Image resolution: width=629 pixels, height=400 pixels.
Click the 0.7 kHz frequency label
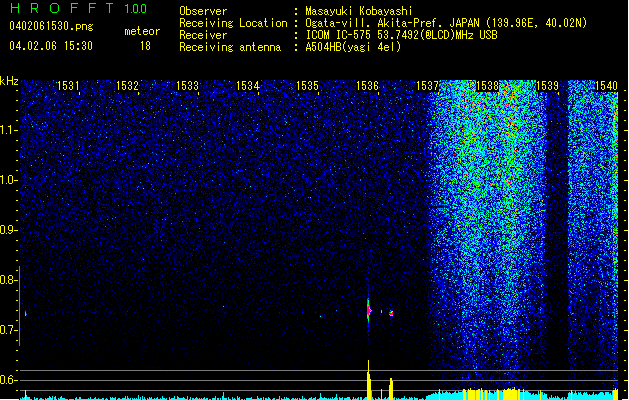(9, 330)
